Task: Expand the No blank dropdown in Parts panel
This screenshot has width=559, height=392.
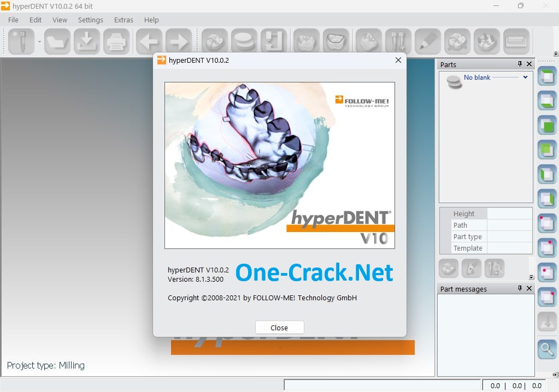Action: pos(525,78)
